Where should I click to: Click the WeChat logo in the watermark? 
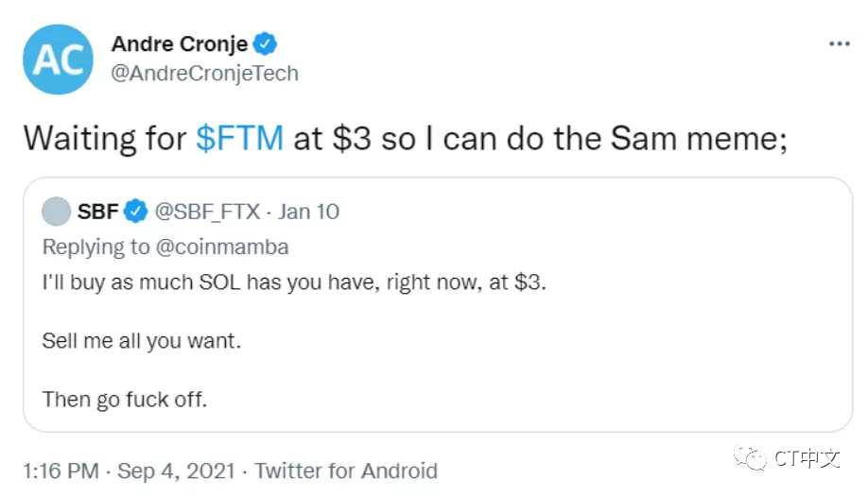click(x=754, y=459)
